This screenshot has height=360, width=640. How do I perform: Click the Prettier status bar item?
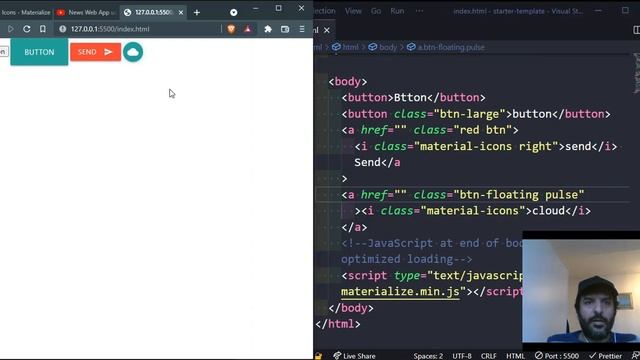(606, 356)
